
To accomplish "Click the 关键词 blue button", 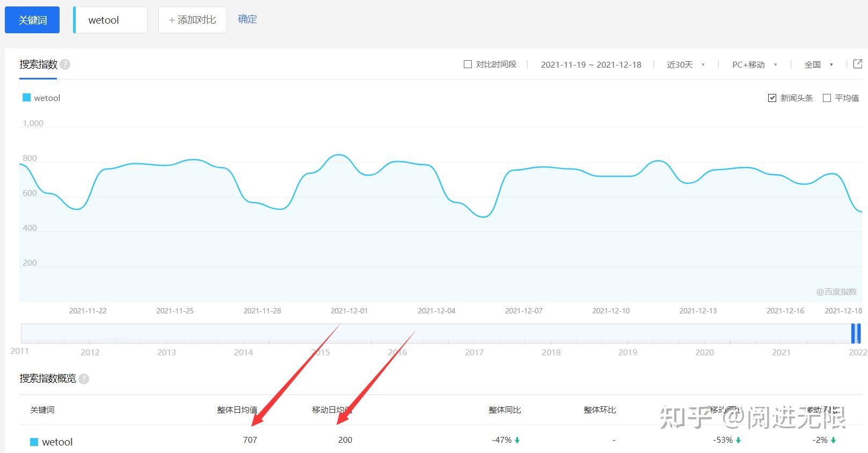I will point(32,20).
